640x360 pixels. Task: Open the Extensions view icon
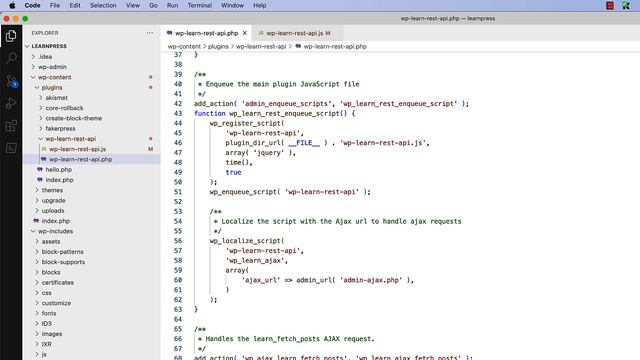(x=11, y=126)
